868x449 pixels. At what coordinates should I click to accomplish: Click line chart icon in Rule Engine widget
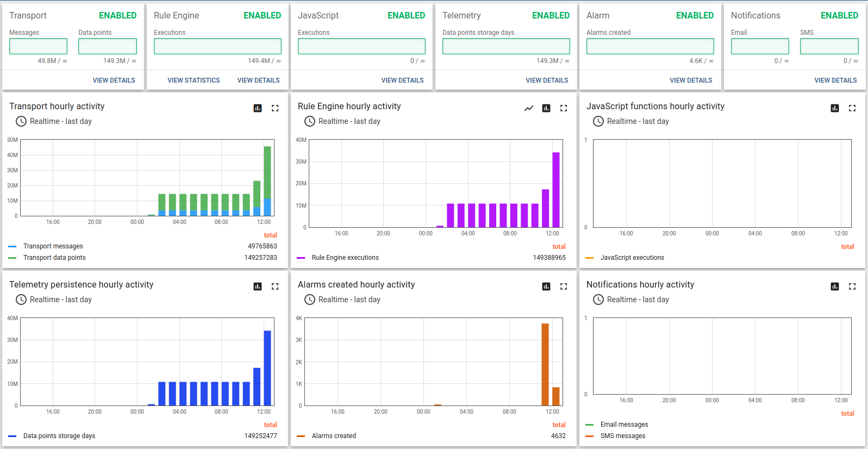pos(529,108)
